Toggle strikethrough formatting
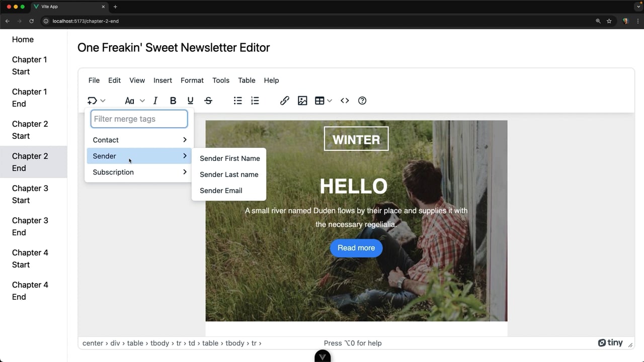This screenshot has height=362, width=644. click(x=208, y=101)
